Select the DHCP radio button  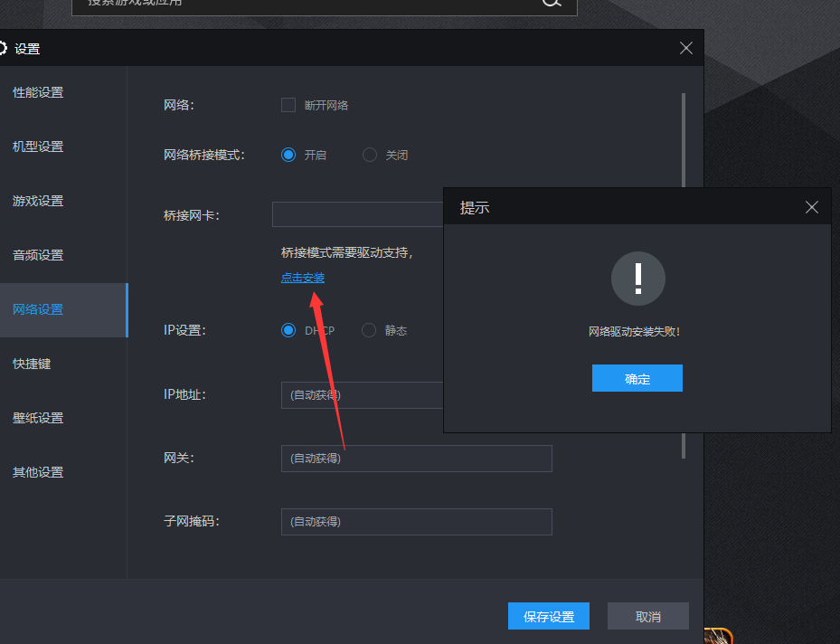pos(288,330)
